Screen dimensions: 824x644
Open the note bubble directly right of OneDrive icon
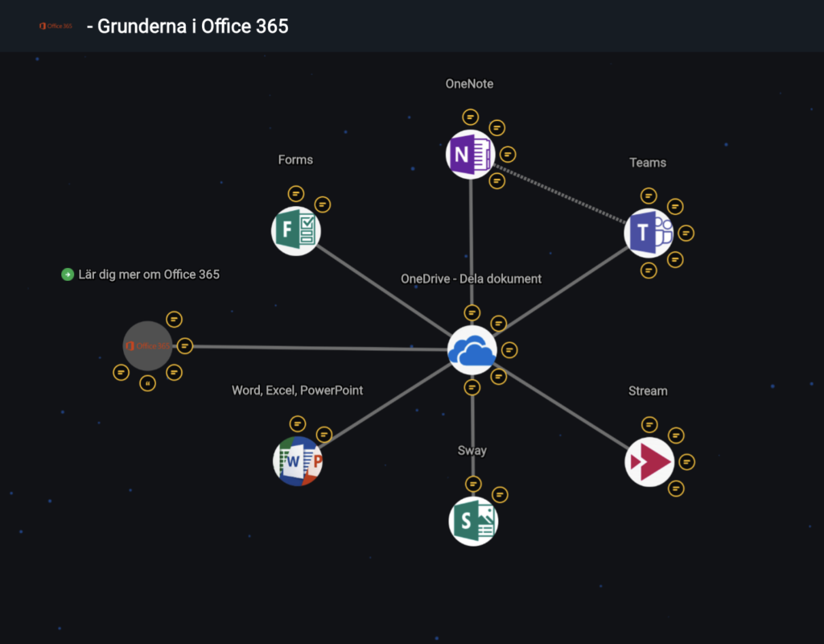pos(509,350)
